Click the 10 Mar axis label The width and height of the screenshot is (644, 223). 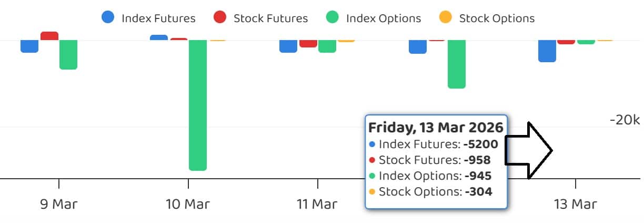click(188, 204)
